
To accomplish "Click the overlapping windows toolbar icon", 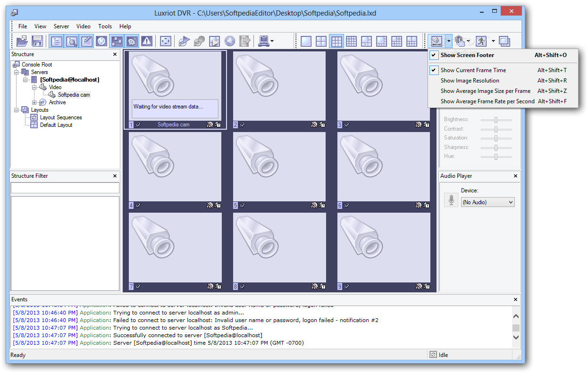I will 504,41.
